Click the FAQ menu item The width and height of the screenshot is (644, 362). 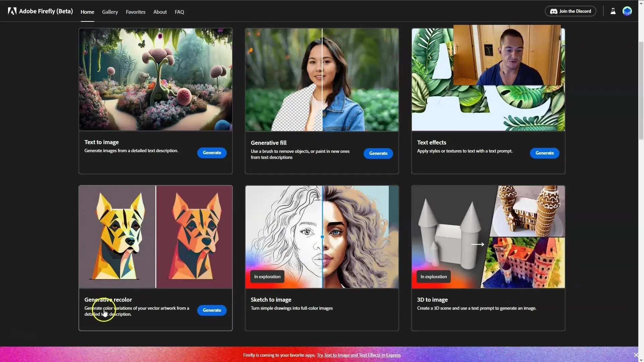tap(179, 11)
